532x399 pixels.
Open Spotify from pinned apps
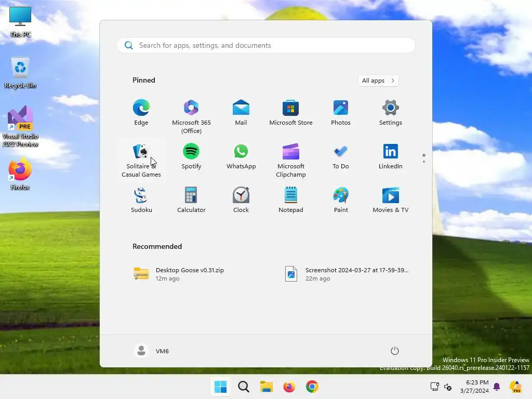click(191, 157)
